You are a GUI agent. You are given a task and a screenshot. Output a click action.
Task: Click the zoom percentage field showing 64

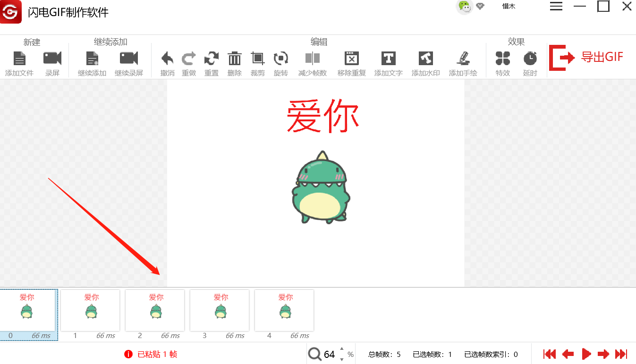pos(330,355)
